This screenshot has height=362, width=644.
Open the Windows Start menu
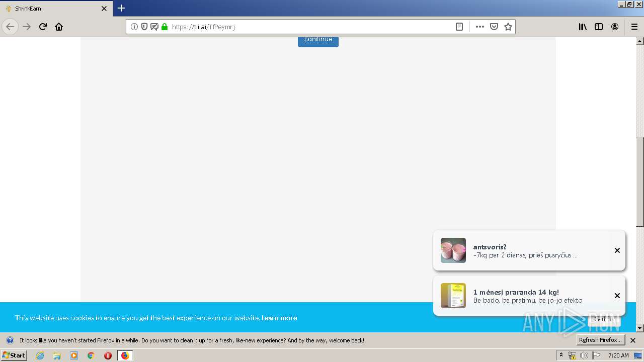click(14, 355)
